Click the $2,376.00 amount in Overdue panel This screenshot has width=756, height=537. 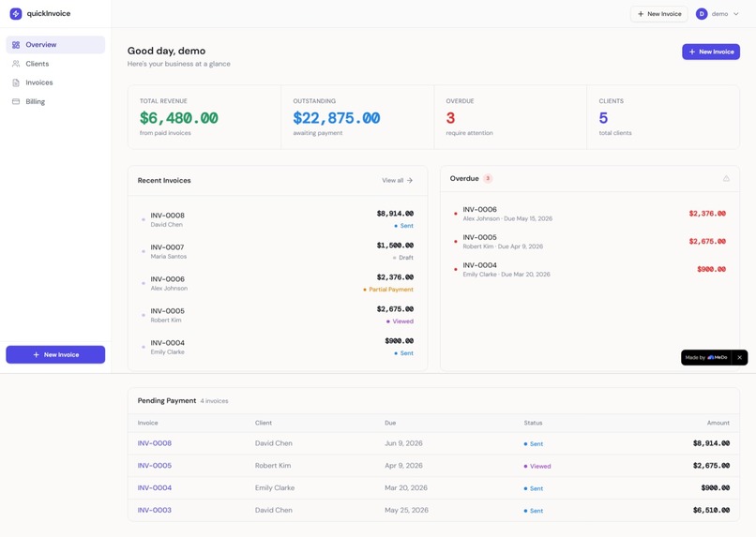click(x=707, y=214)
